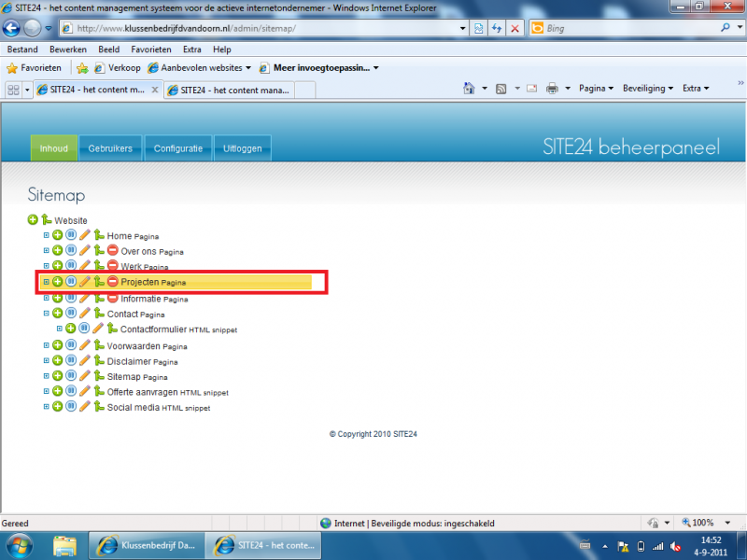Screen dimensions: 747x560
Task: Select the Voorwaarden page in sitemap
Action: point(129,345)
